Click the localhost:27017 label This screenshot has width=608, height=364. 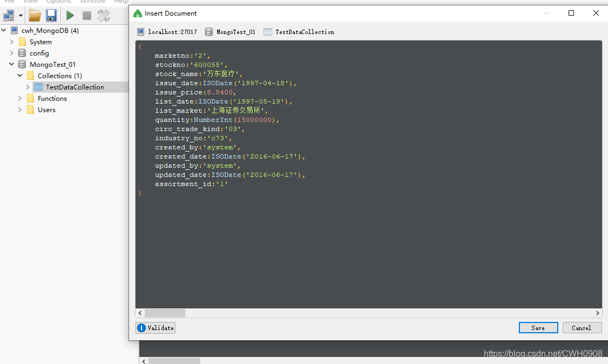pyautogui.click(x=173, y=32)
